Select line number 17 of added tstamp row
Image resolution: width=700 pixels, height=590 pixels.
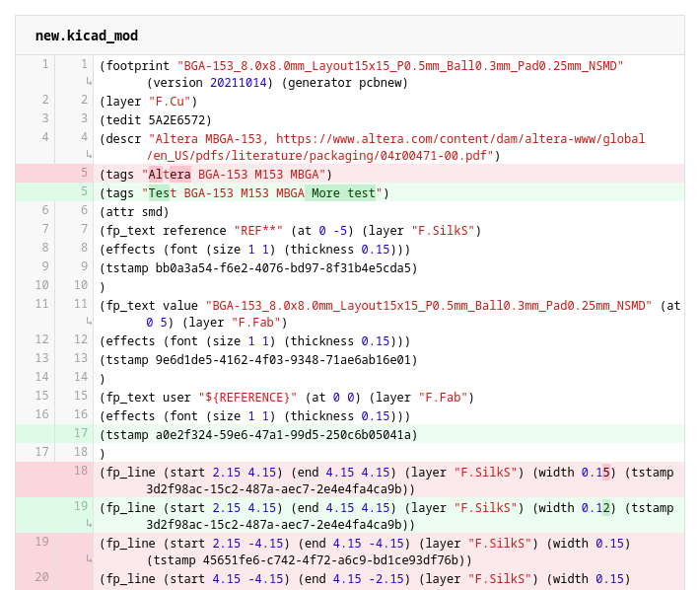(81, 434)
